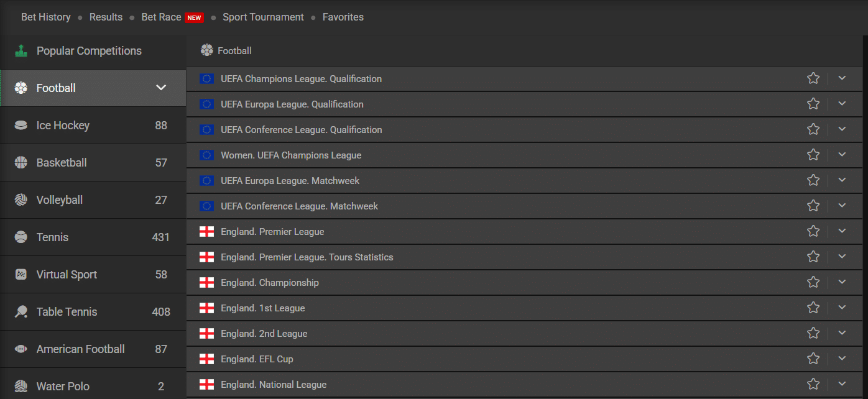Click the Water Polo icon
Image resolution: width=868 pixels, height=399 pixels.
21,386
